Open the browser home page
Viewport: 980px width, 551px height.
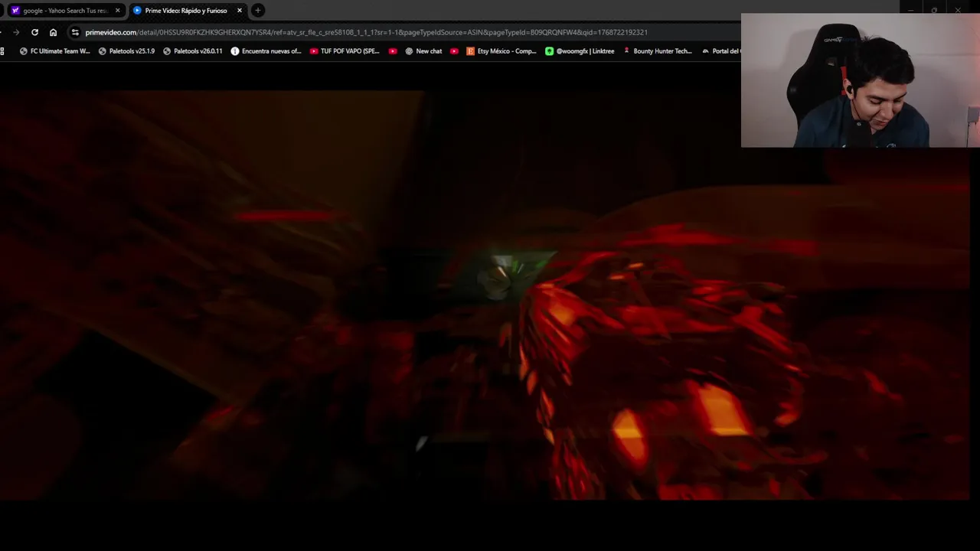tap(53, 32)
